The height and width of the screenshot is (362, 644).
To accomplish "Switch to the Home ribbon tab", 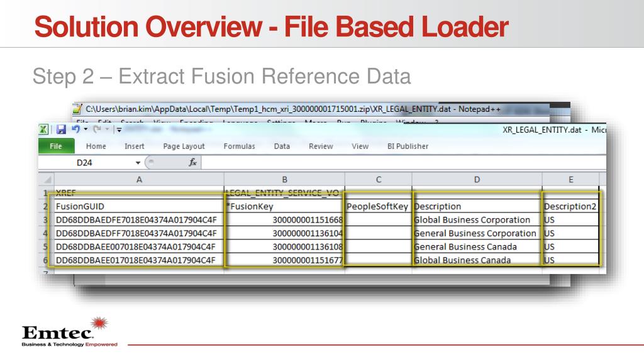I will (x=96, y=146).
